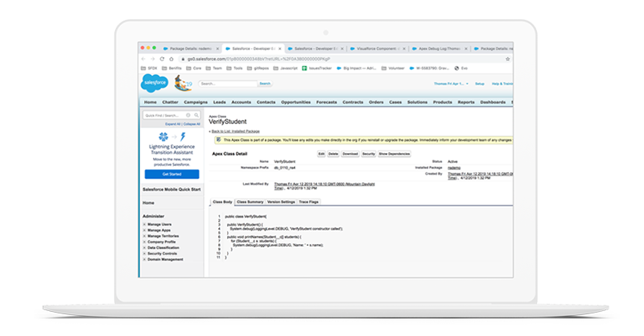
Task: Click the browser back arrow
Action: click(x=143, y=59)
